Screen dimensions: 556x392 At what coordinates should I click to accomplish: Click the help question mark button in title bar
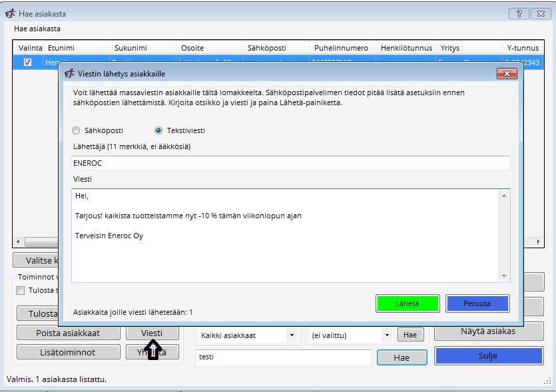pos(519,13)
